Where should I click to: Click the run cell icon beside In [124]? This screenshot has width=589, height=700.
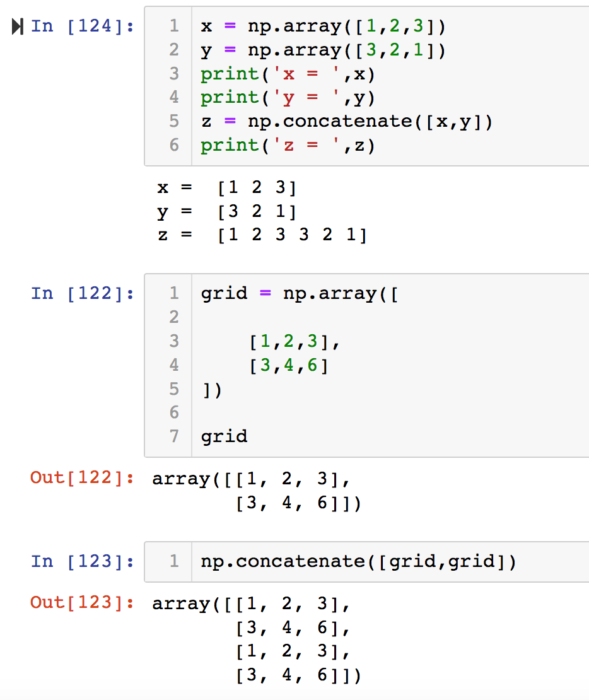(x=18, y=26)
